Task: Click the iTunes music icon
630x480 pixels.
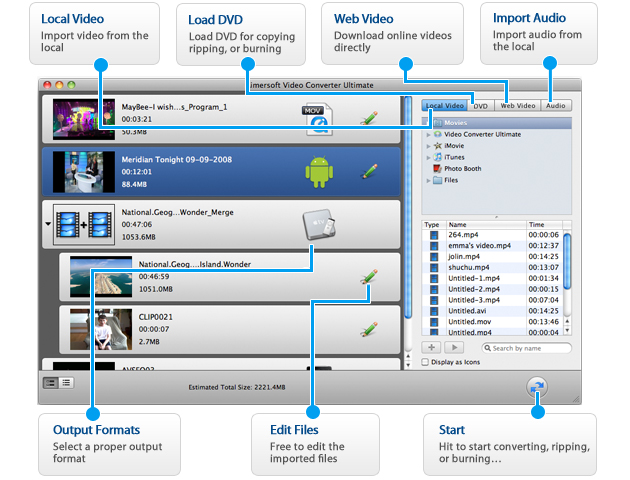Action: 438,157
